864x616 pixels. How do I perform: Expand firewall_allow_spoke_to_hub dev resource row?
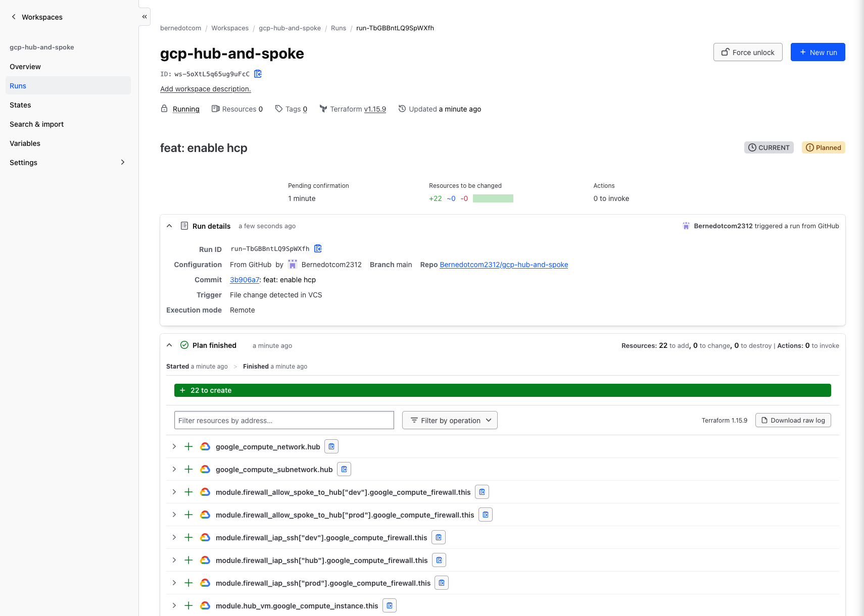[174, 492]
